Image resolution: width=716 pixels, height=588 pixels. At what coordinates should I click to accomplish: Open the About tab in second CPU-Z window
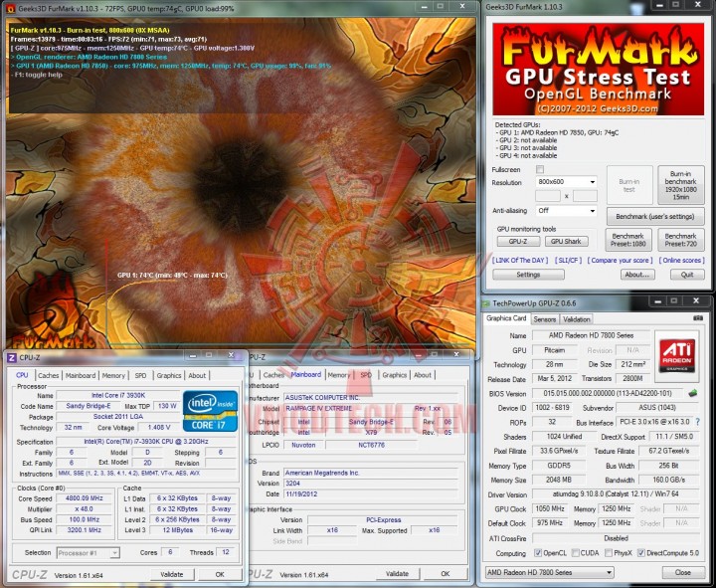tap(423, 375)
